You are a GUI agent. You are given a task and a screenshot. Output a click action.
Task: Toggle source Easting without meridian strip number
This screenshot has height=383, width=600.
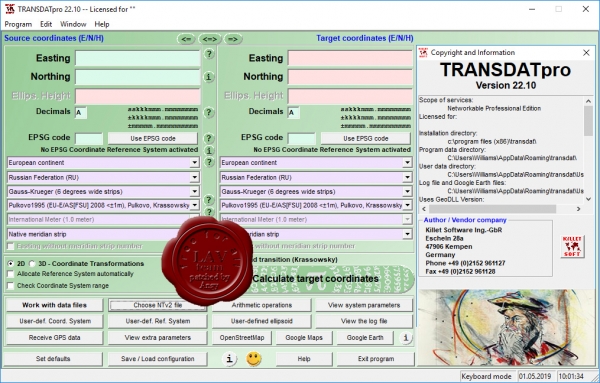10,246
